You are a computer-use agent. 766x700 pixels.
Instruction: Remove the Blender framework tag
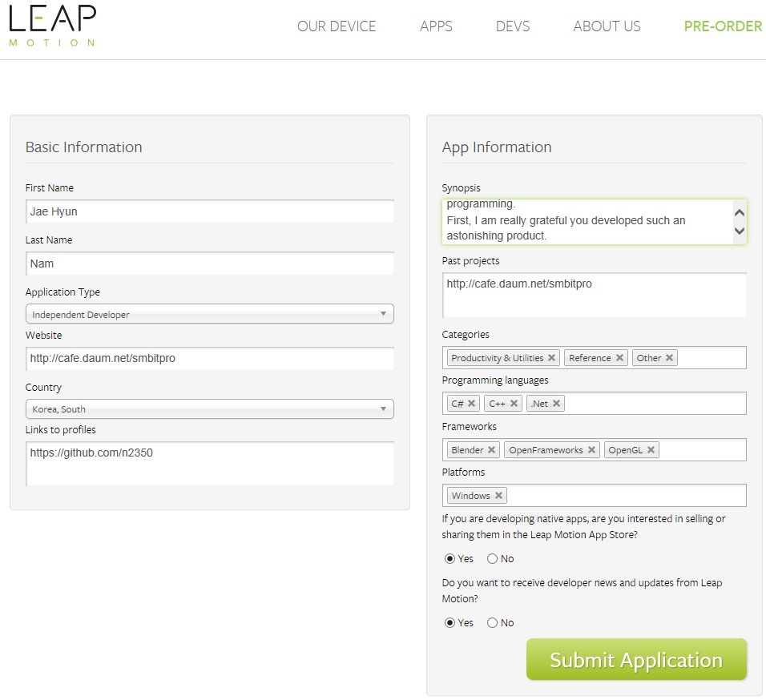(491, 450)
